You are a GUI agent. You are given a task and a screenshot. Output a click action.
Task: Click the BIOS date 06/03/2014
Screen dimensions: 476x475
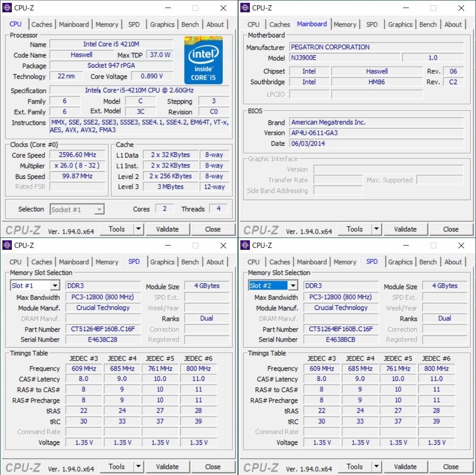(x=377, y=143)
